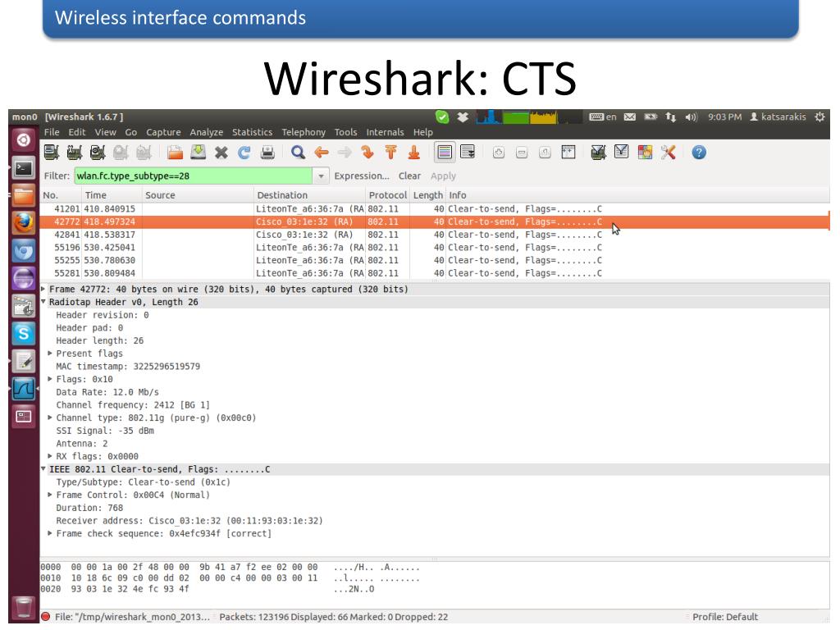840x630 pixels.
Task: Click the expert info status bar icon
Action: [46, 617]
